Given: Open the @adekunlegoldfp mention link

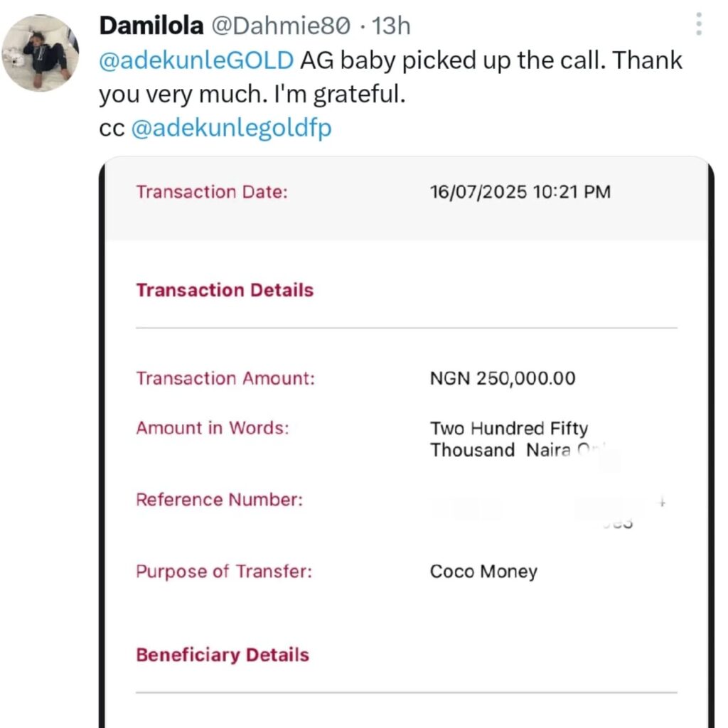Looking at the screenshot, I should 232,129.
